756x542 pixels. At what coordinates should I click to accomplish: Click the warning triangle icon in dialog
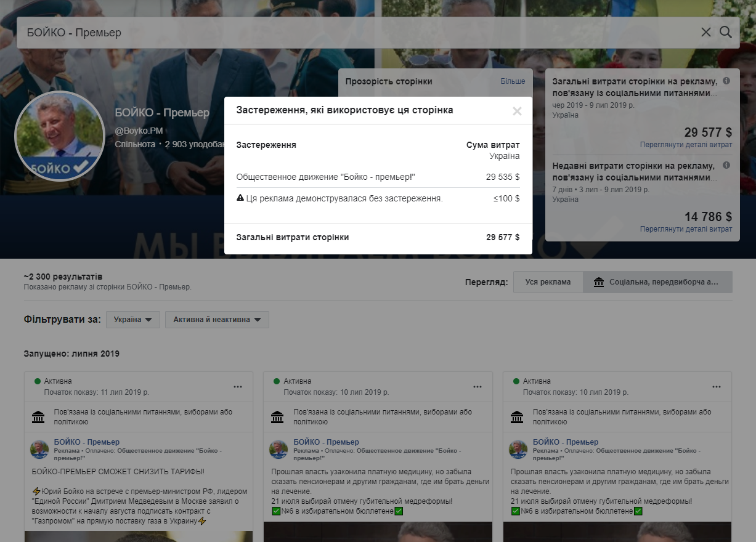pyautogui.click(x=240, y=198)
